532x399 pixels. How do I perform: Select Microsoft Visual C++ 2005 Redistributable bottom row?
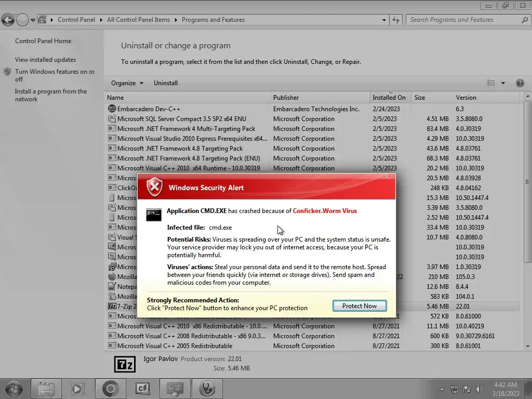[312, 345]
